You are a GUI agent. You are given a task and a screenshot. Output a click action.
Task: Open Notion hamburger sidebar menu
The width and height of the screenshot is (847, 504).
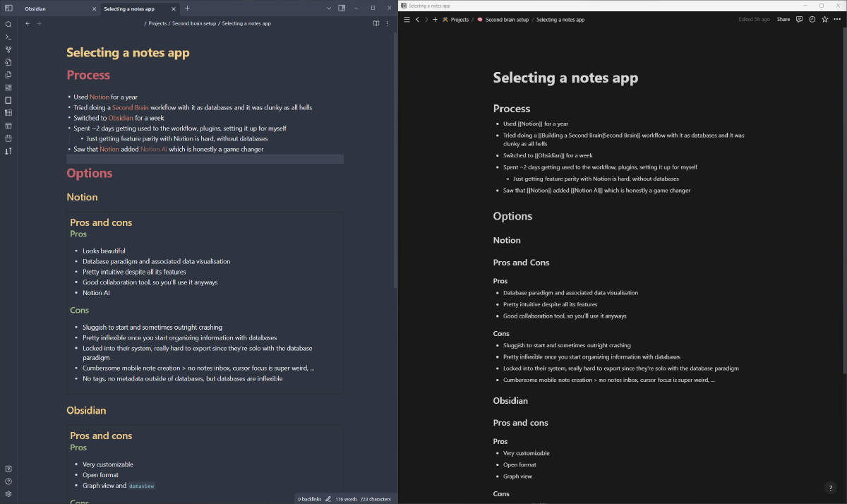pyautogui.click(x=407, y=20)
